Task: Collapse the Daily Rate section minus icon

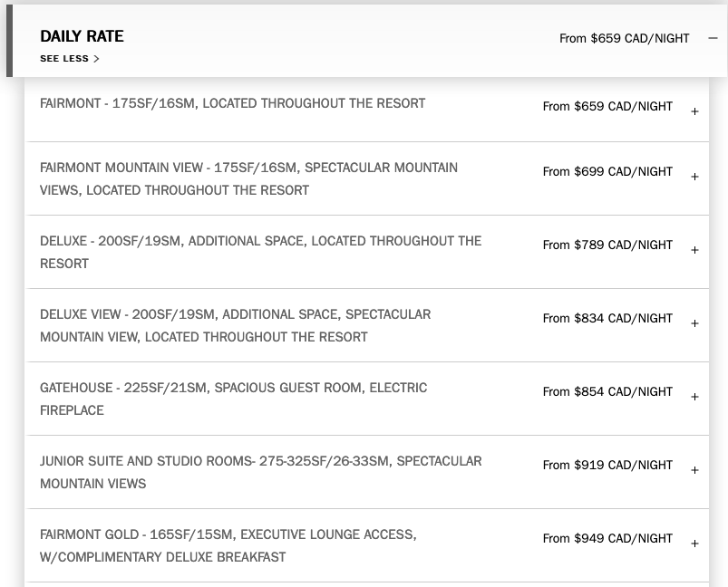Action: coord(713,39)
